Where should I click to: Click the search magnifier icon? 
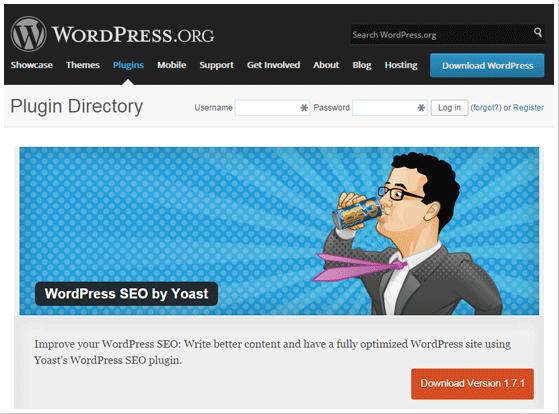[538, 33]
